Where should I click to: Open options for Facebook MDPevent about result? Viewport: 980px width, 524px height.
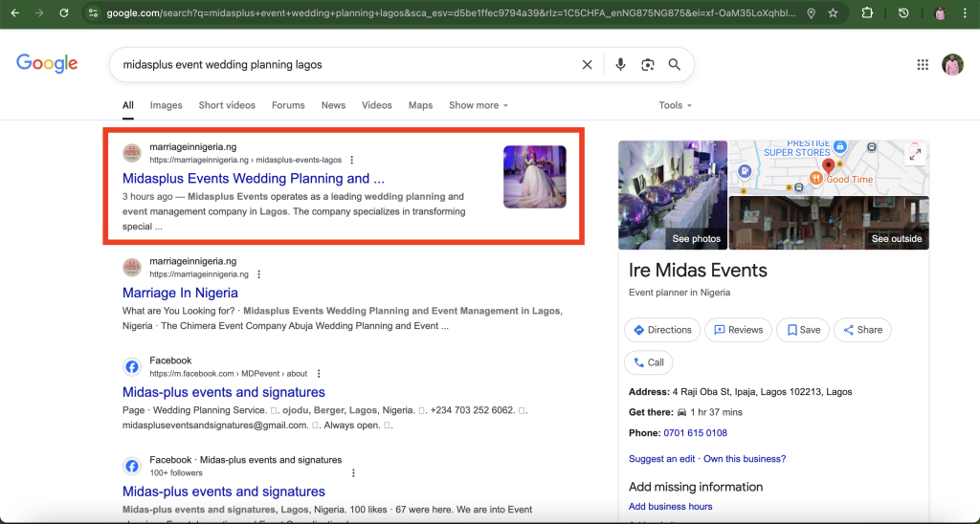[x=318, y=374]
